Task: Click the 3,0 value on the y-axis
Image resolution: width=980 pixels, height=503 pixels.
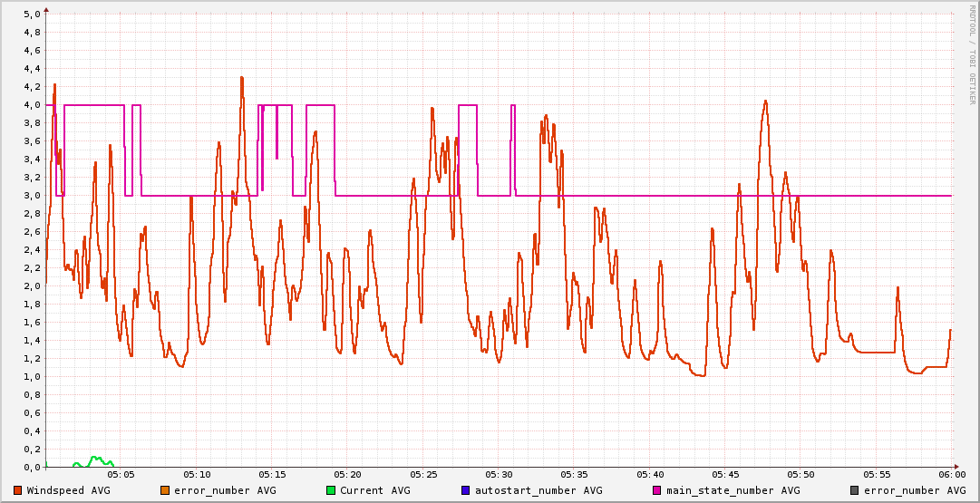Action: [x=31, y=196]
